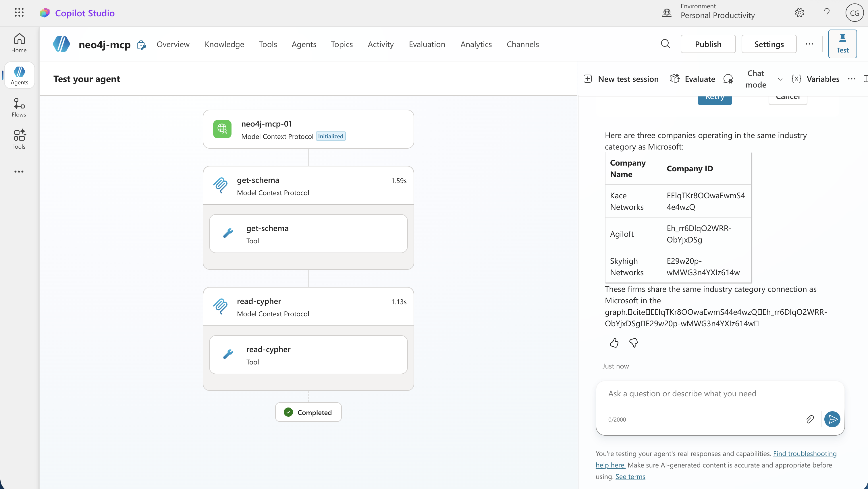Image resolution: width=868 pixels, height=489 pixels.
Task: Click the neo4j-mcp-01 globe icon
Action: pyautogui.click(x=222, y=129)
